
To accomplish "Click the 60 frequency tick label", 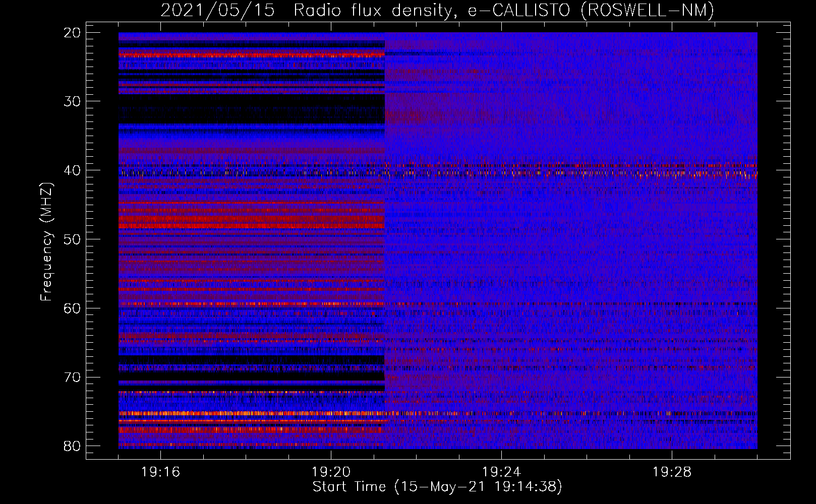I will 73,308.
